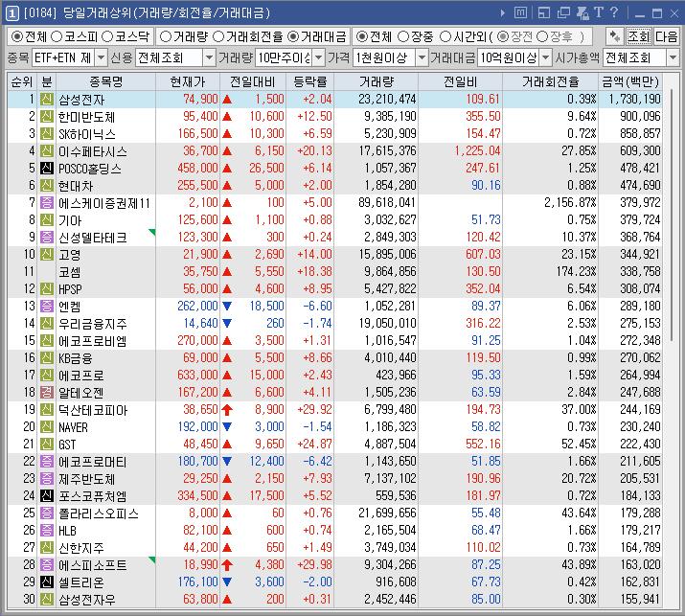685x616 pixels.
Task: Open the 종목 ETF+ETN dropdown
Action: coord(101,57)
